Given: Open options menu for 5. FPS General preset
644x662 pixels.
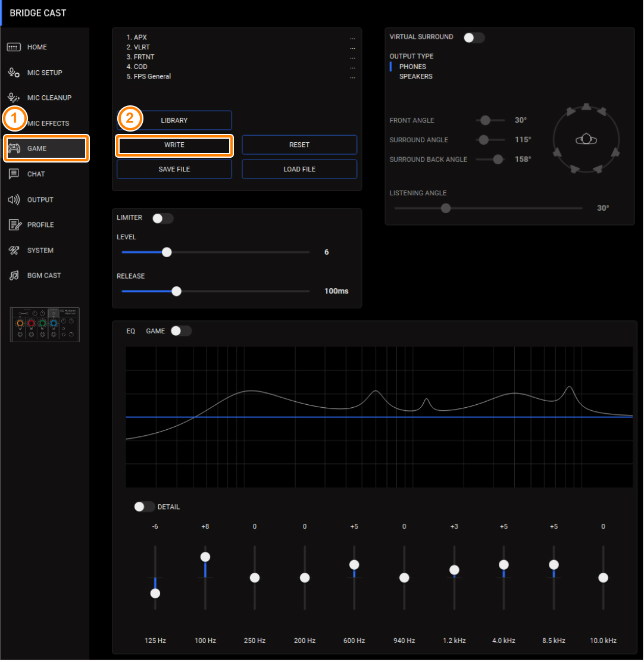Looking at the screenshot, I should 352,76.
